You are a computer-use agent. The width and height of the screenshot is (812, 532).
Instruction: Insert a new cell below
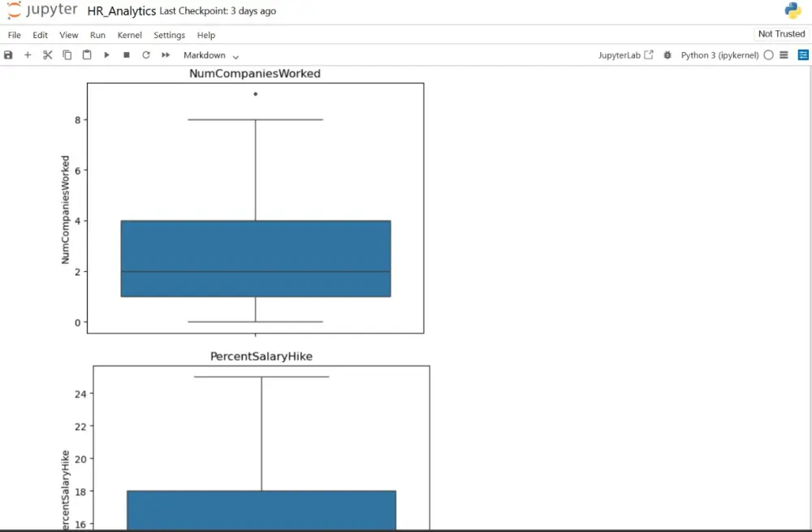(28, 54)
